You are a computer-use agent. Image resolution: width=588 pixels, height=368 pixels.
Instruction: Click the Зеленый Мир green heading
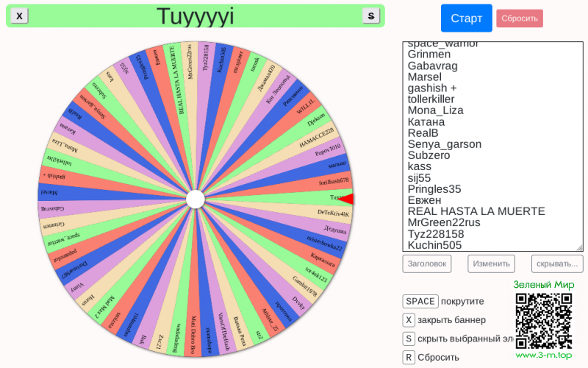click(543, 285)
